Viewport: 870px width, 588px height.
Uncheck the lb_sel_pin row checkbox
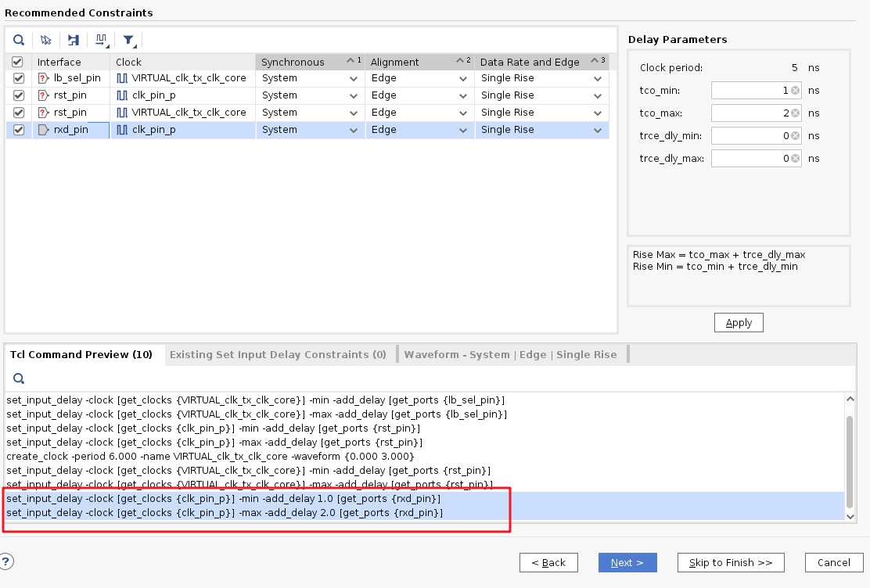[17, 77]
